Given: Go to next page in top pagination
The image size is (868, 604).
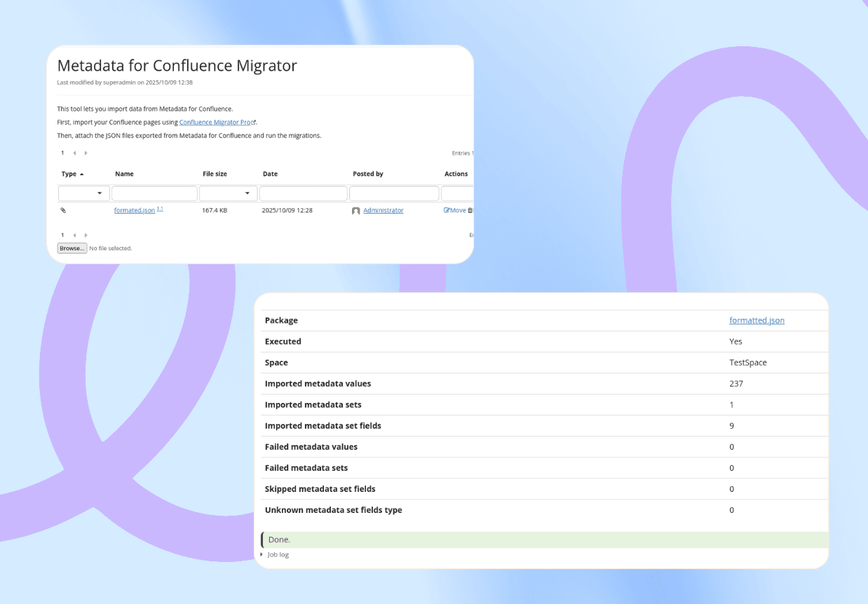Looking at the screenshot, I should point(86,153).
